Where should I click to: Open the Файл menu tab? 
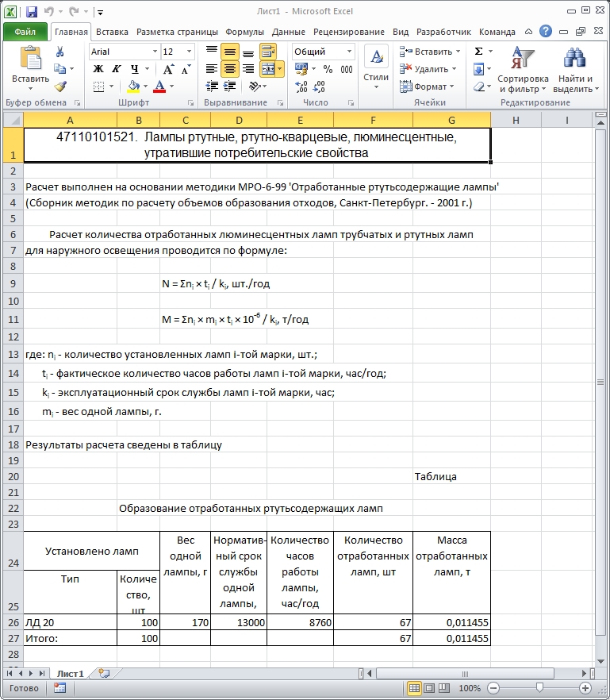[x=25, y=32]
